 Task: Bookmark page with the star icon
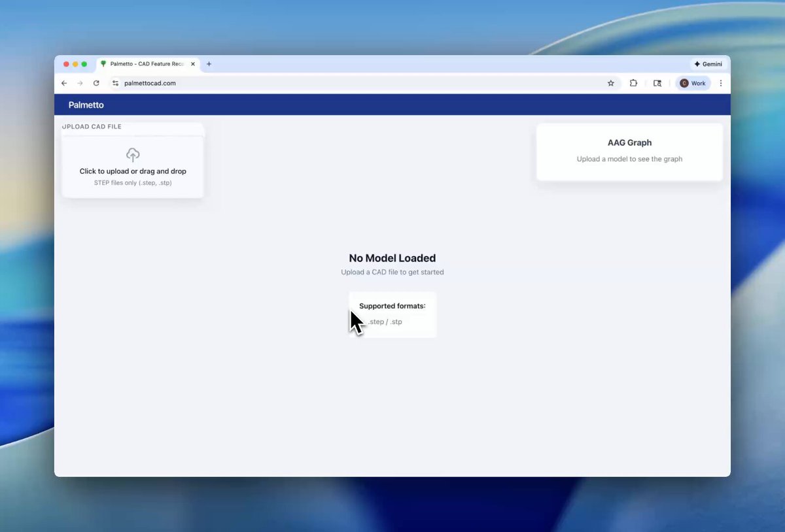point(611,83)
